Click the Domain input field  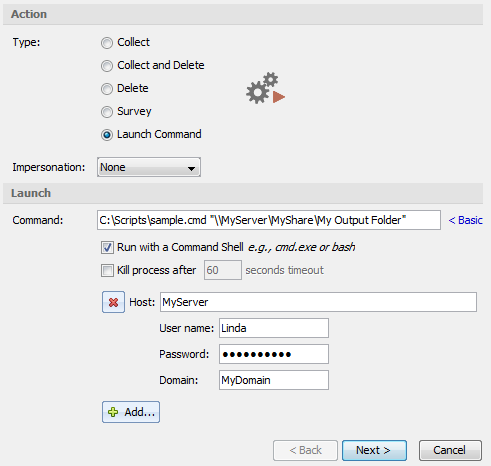(274, 380)
